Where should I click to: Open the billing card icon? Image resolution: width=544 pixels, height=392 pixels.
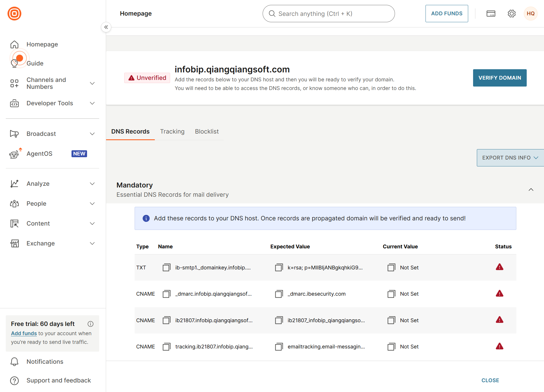(491, 14)
